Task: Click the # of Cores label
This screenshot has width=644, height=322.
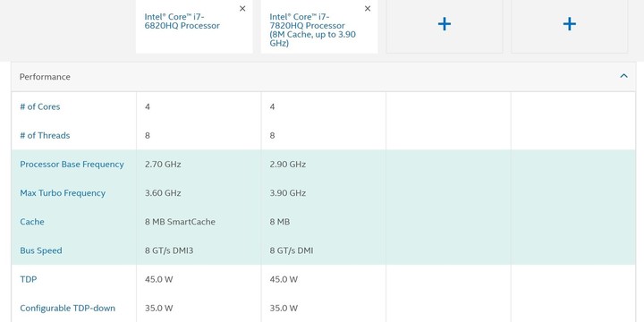Action: coord(40,106)
